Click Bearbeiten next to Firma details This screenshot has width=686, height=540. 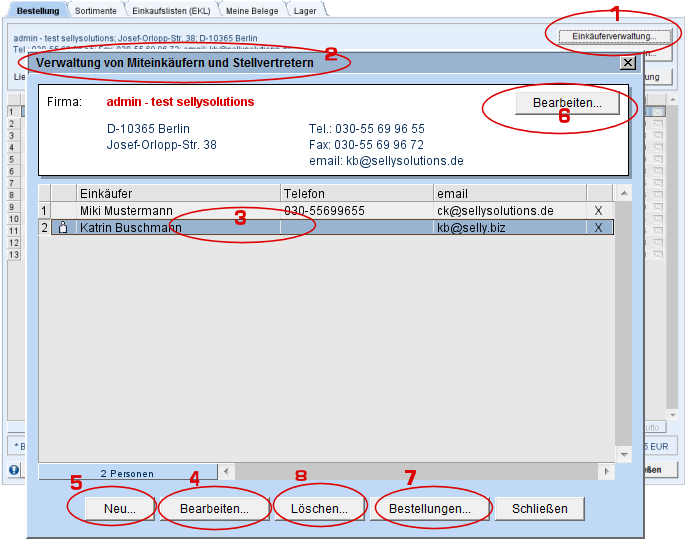pos(567,103)
